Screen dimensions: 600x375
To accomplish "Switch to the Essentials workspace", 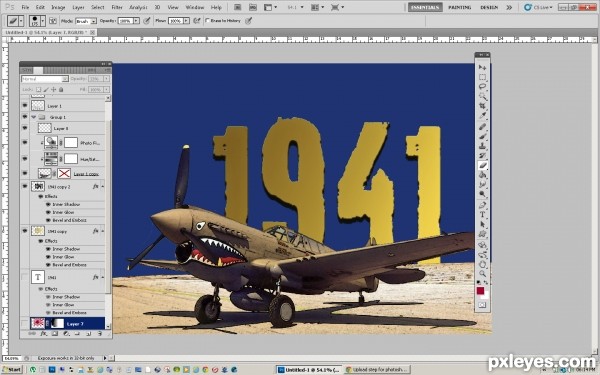I will [425, 7].
